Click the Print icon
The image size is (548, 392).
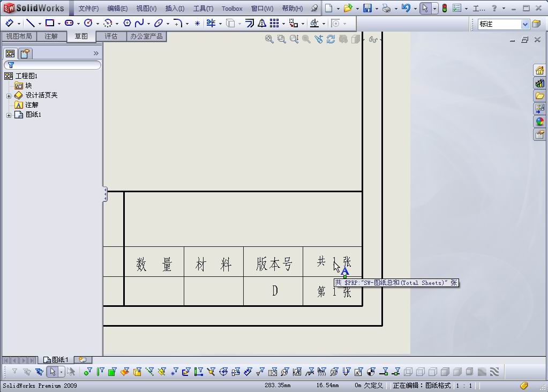tap(387, 8)
